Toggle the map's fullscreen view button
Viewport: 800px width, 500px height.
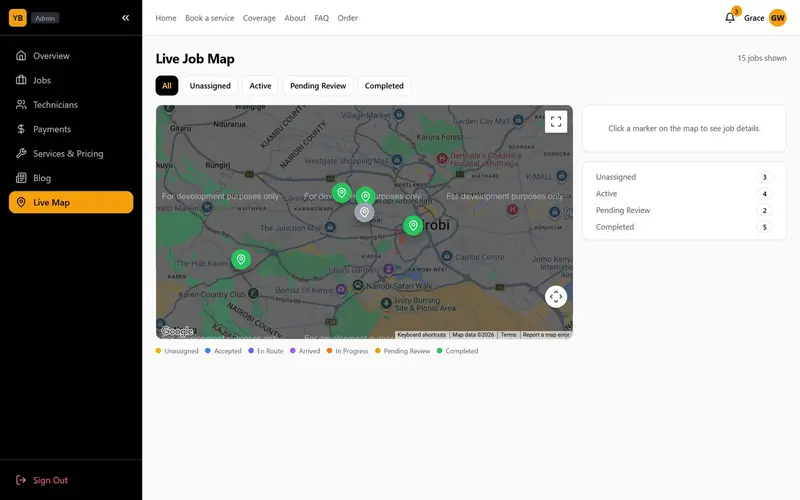tap(556, 122)
